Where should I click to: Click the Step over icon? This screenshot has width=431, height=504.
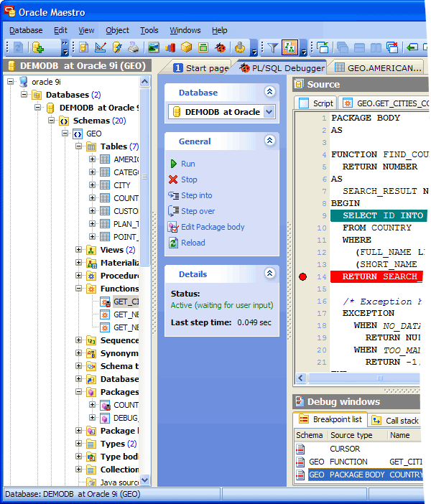click(x=173, y=211)
